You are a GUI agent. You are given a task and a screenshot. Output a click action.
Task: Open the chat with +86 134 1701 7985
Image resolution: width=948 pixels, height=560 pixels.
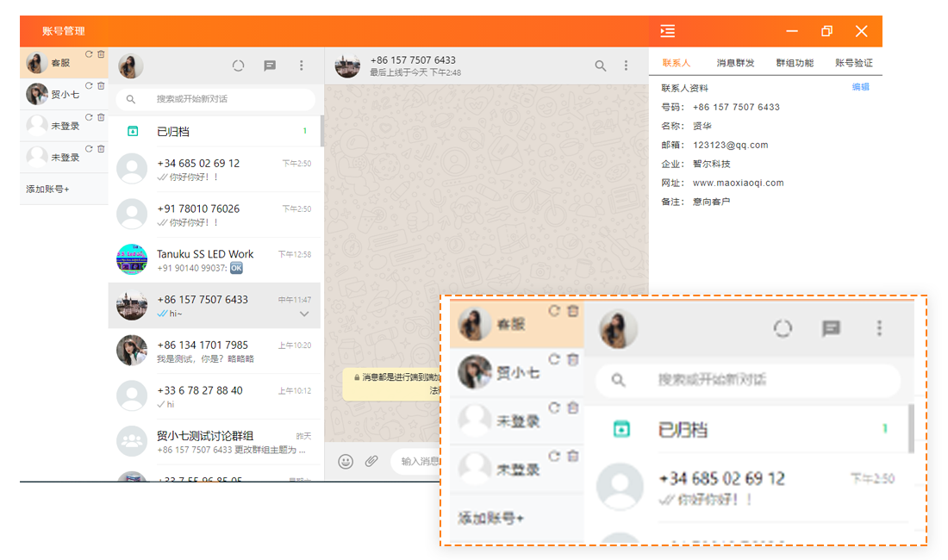214,351
